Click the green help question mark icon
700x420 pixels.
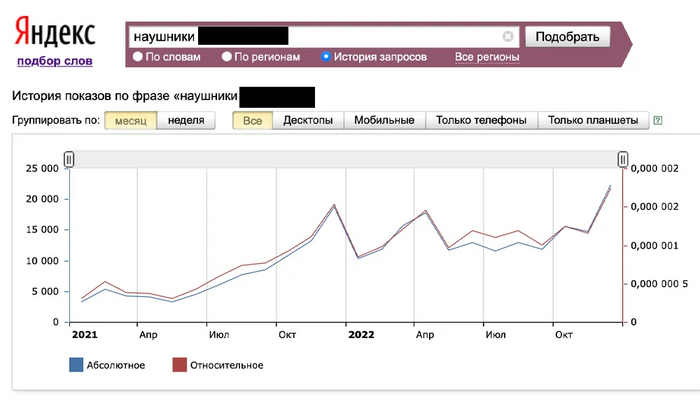click(657, 121)
